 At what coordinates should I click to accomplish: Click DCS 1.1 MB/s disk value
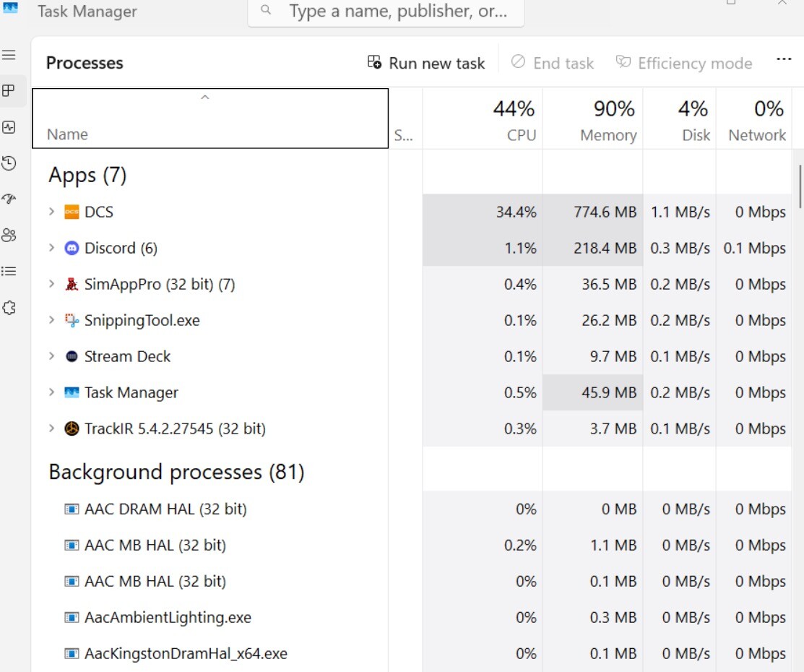coord(680,212)
